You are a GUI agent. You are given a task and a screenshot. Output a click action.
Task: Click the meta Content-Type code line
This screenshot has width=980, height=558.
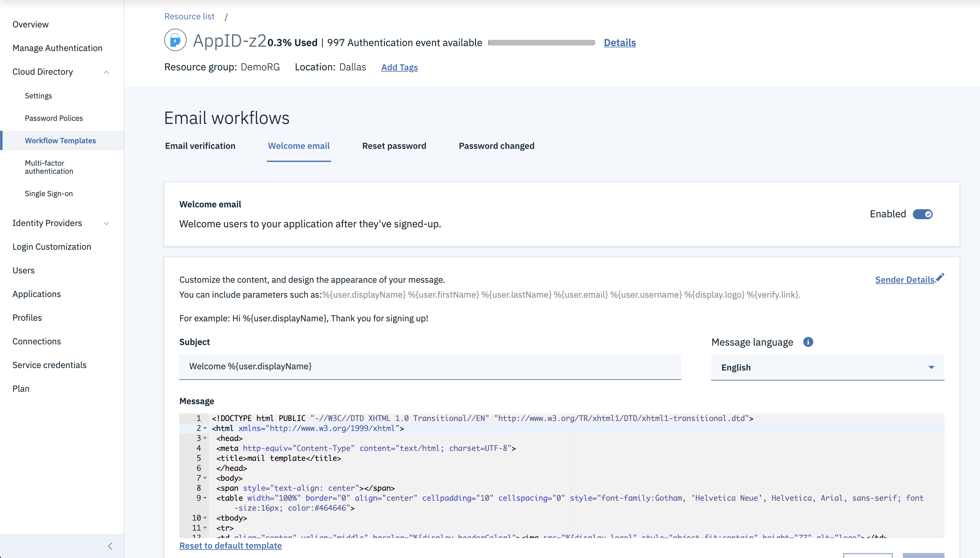click(x=366, y=448)
